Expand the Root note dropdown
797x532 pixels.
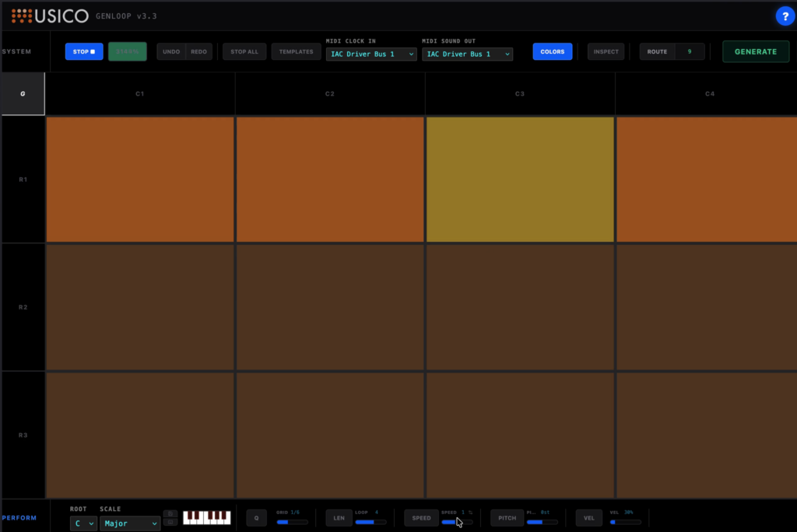[83, 523]
